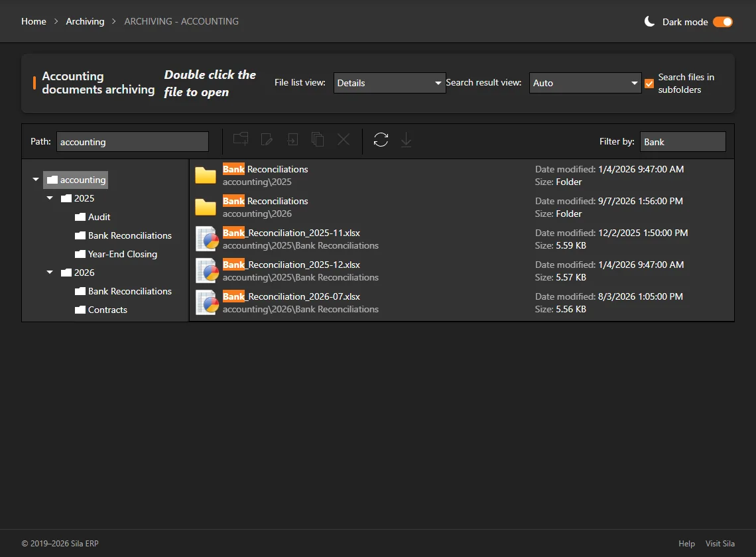Click the Bank_Reconciliation_2026-07.xlsx file icon
756x557 pixels.
206,302
